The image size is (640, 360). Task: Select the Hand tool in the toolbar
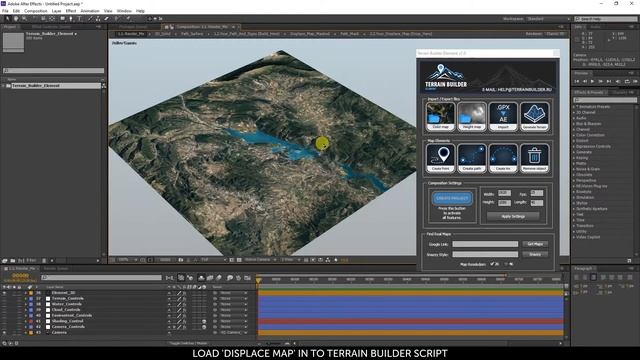(x=16, y=19)
